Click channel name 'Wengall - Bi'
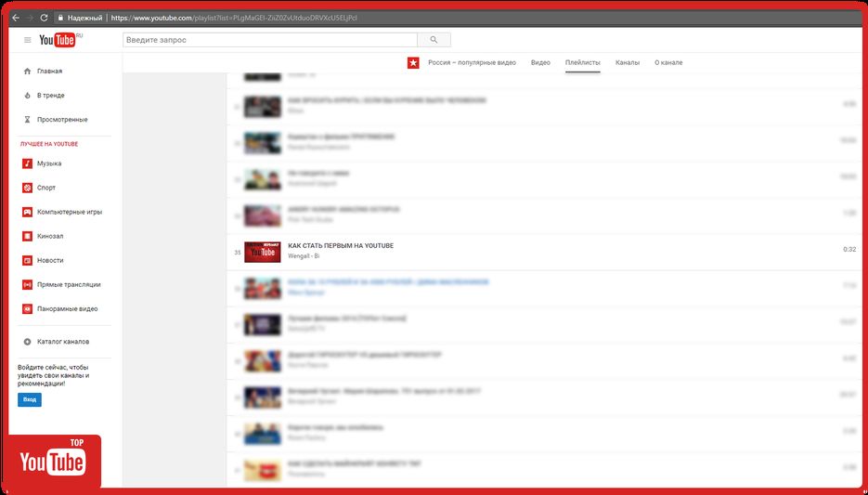 click(x=304, y=256)
